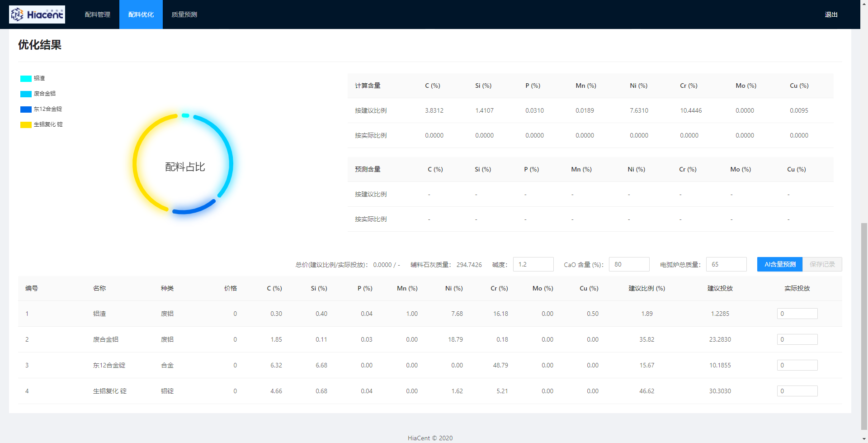Click 实际投放 input for 废合金铝 row

(797, 339)
